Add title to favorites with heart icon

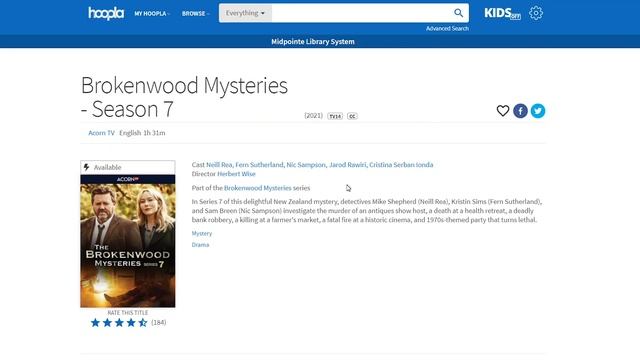click(x=503, y=111)
